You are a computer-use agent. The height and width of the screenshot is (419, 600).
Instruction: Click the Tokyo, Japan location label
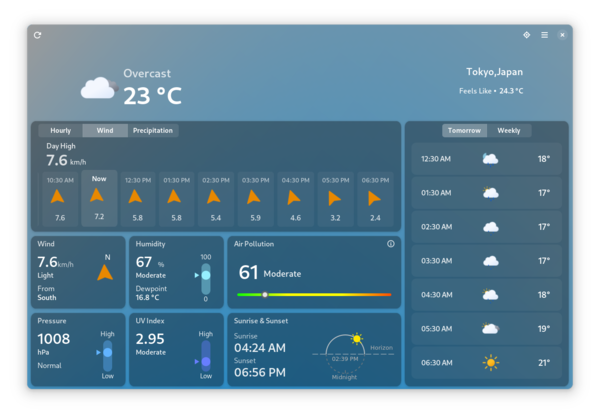click(x=494, y=72)
